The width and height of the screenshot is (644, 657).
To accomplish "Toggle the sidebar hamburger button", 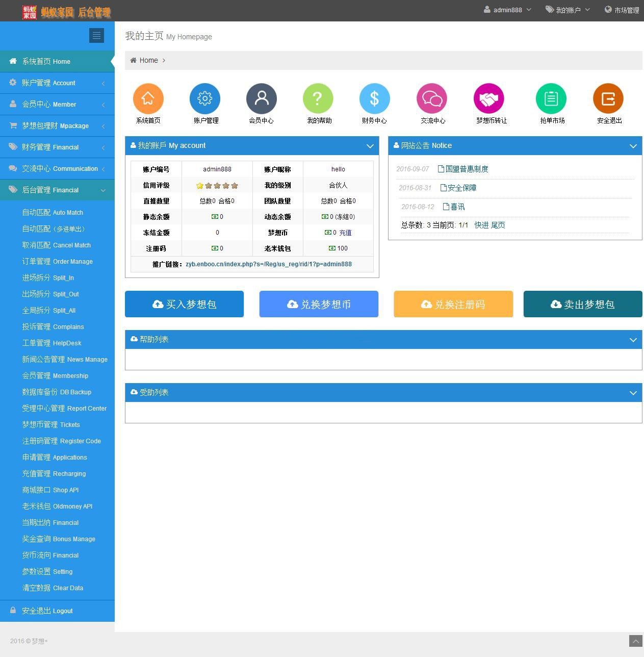I will click(96, 35).
